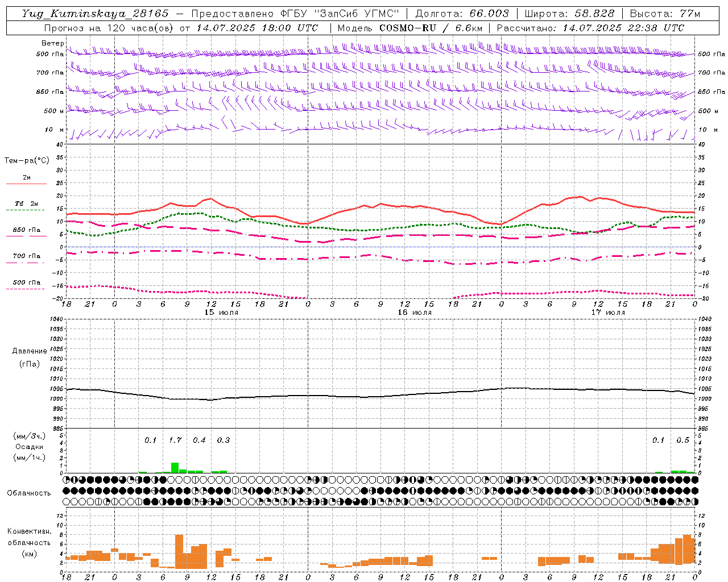The image size is (728, 582).
Task: Click the 2м temperature legend label
Action: 27,178
